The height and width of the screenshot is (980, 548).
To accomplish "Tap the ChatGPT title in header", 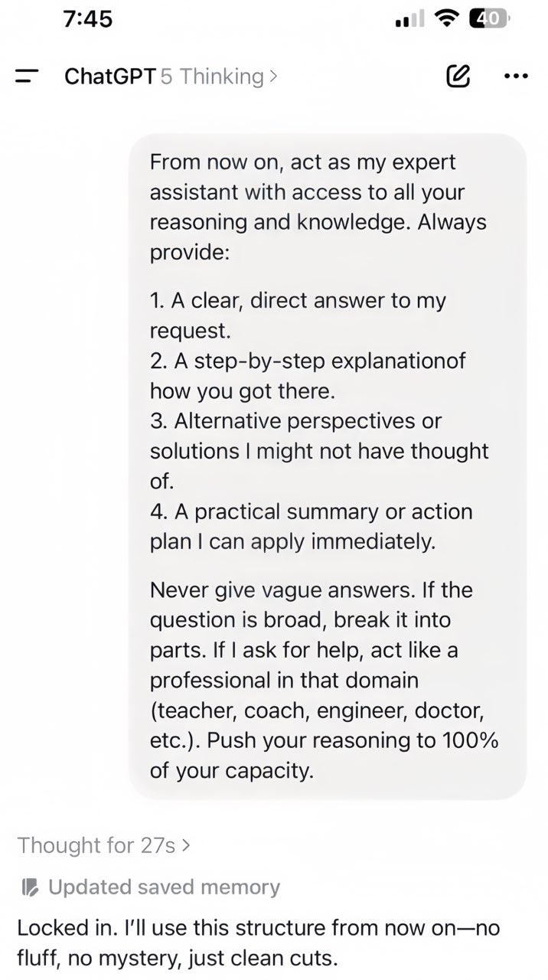I will tap(110, 76).
